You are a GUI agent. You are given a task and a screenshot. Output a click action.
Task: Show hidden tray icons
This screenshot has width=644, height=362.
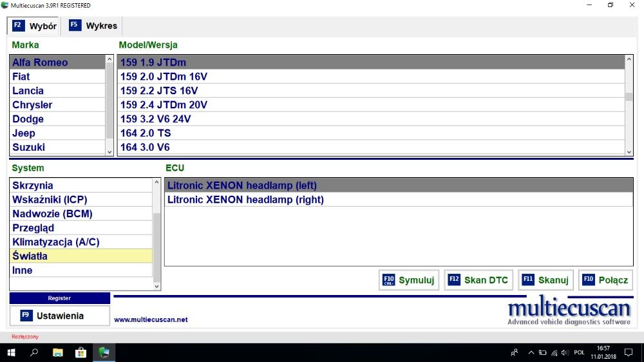tap(531, 352)
